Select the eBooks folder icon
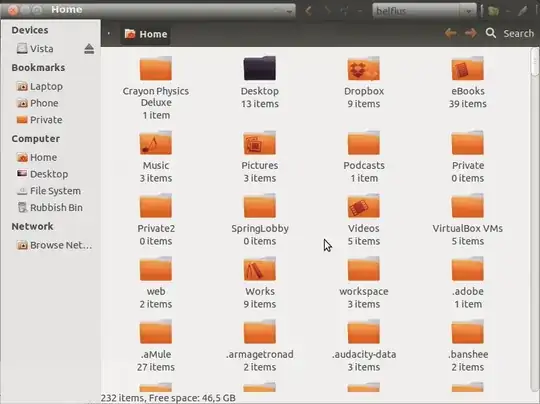Screen dimensions: 540x404 coord(468,69)
